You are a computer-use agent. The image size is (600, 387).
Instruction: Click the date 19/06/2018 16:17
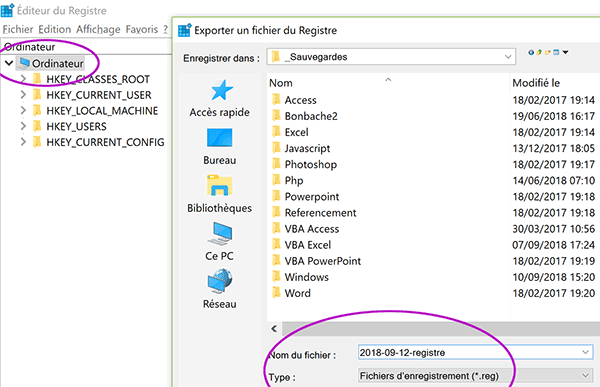pos(554,116)
